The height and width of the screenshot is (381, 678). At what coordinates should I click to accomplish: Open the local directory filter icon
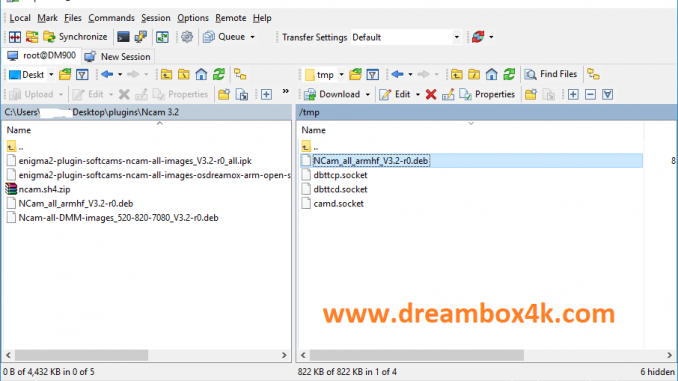(x=82, y=74)
